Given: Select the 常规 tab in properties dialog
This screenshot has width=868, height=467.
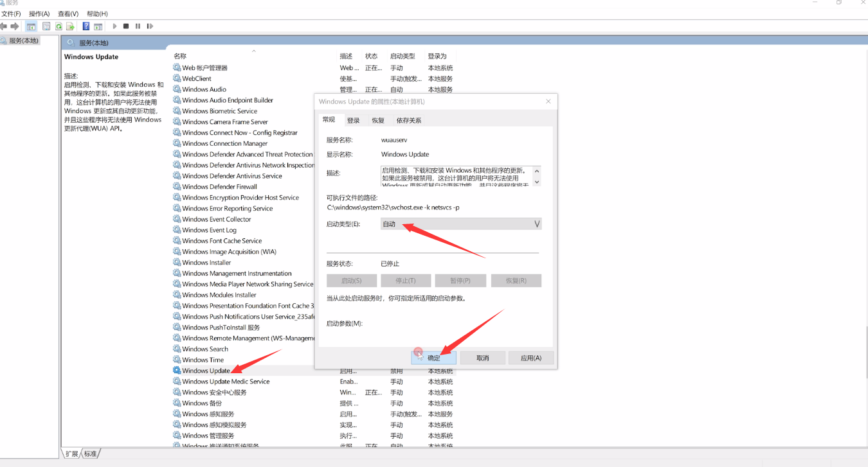Looking at the screenshot, I should [329, 119].
